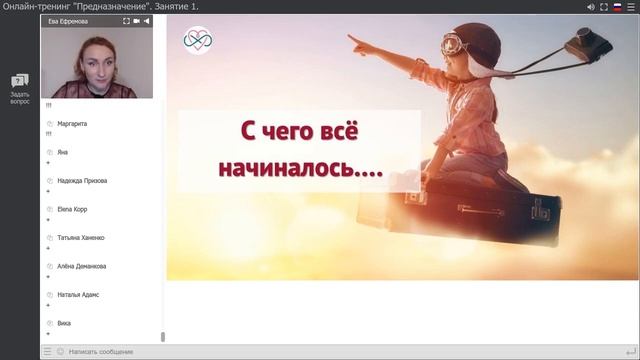The width and height of the screenshot is (640, 360).
Task: Click avatar icon next to Татьяна Хаменко
Action: 50,238
